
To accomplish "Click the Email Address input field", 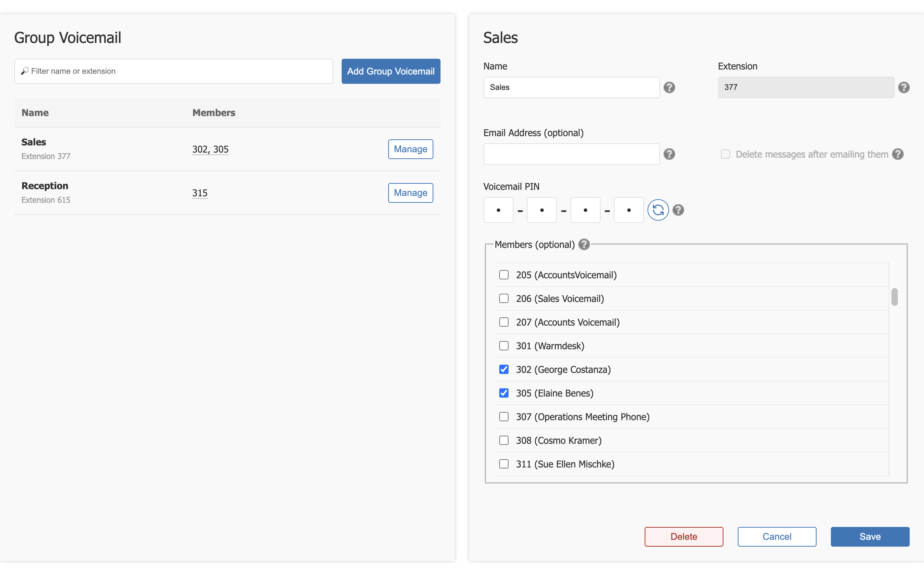I will click(x=571, y=154).
